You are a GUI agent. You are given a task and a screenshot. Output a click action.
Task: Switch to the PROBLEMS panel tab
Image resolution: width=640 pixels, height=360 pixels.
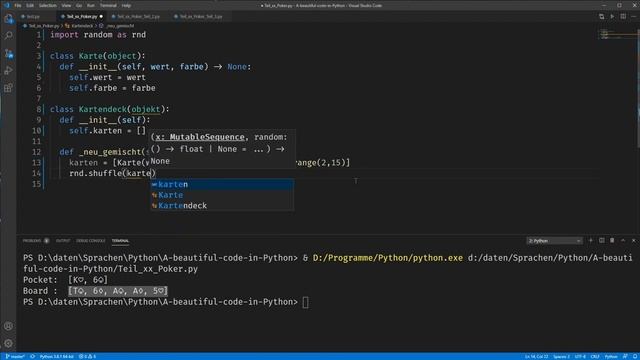pos(32,241)
